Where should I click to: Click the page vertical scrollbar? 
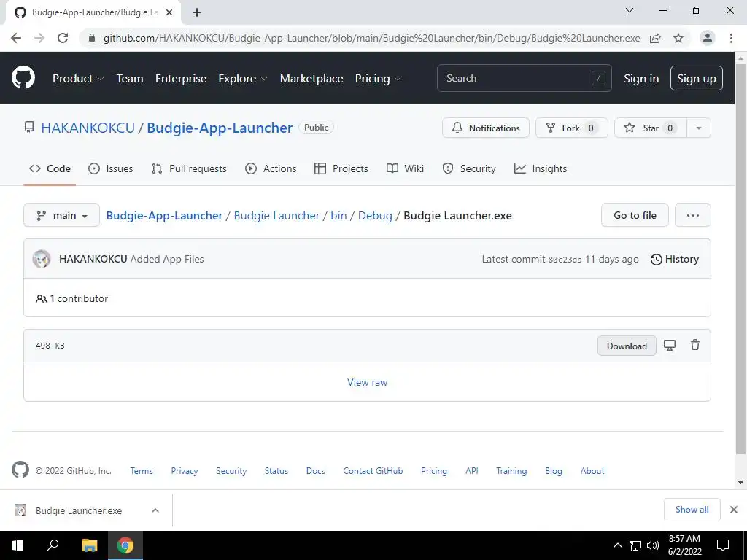pyautogui.click(x=740, y=257)
